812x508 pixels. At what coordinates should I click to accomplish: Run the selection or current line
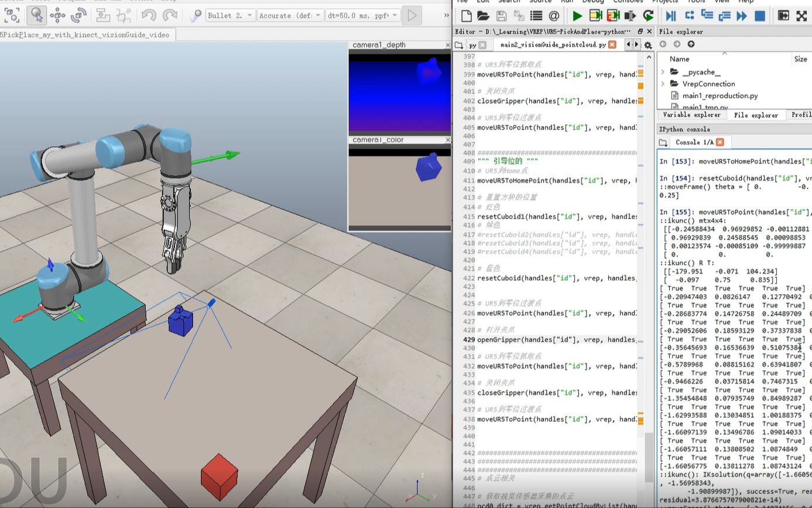(x=631, y=16)
